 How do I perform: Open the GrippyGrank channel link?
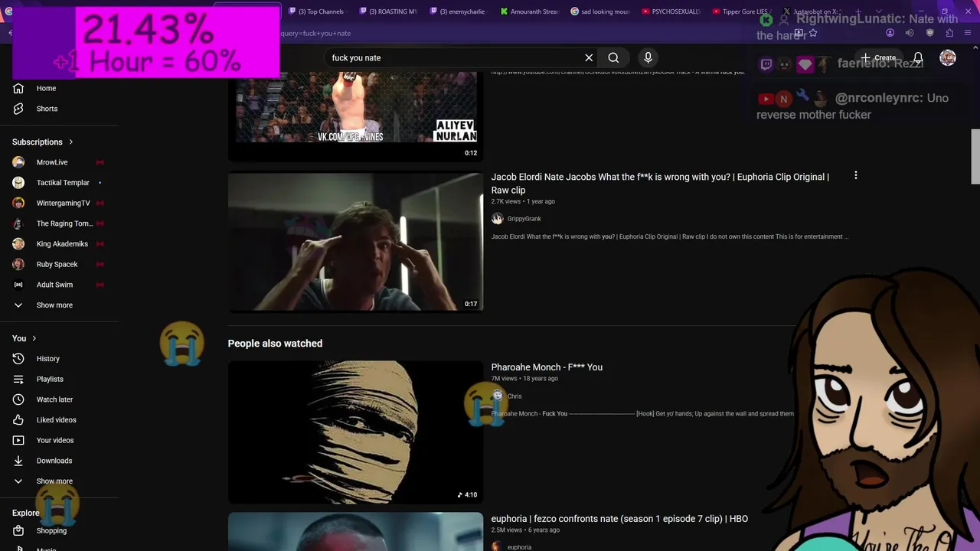tap(524, 219)
